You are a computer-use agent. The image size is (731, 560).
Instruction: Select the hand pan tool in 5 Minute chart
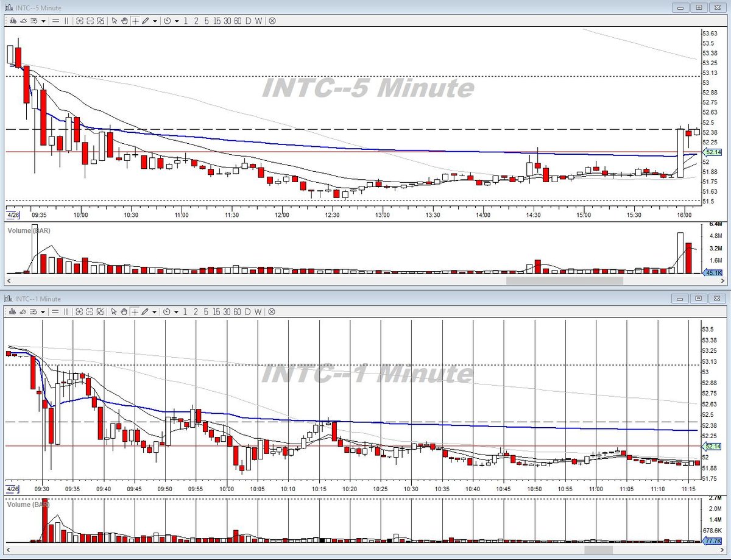point(124,21)
